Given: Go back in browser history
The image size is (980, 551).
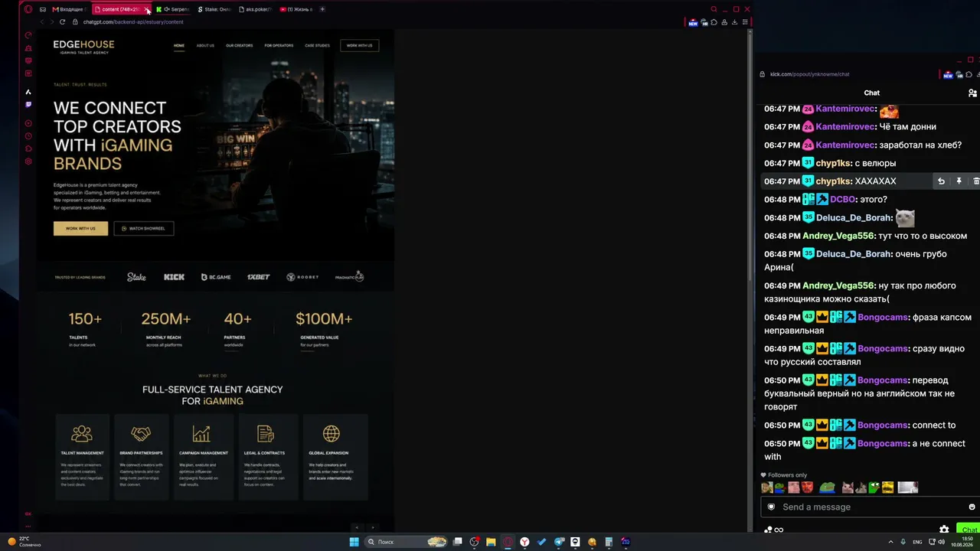Looking at the screenshot, I should [x=42, y=22].
